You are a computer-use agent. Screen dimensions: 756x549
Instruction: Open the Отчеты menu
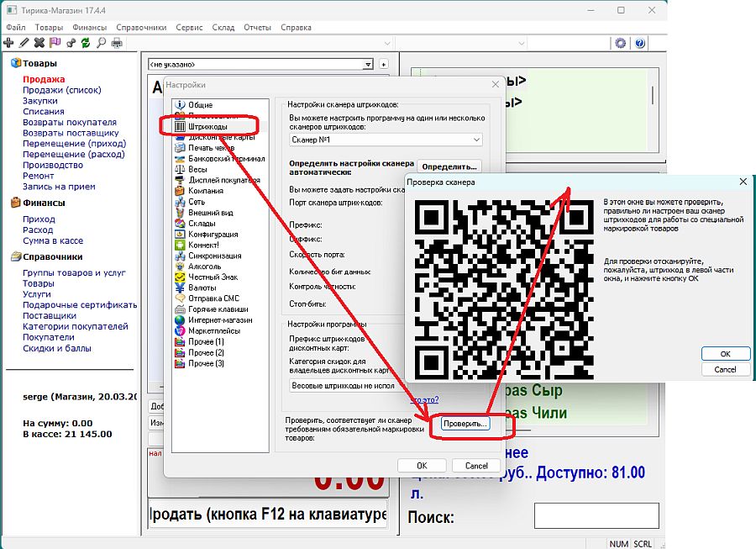coord(257,27)
